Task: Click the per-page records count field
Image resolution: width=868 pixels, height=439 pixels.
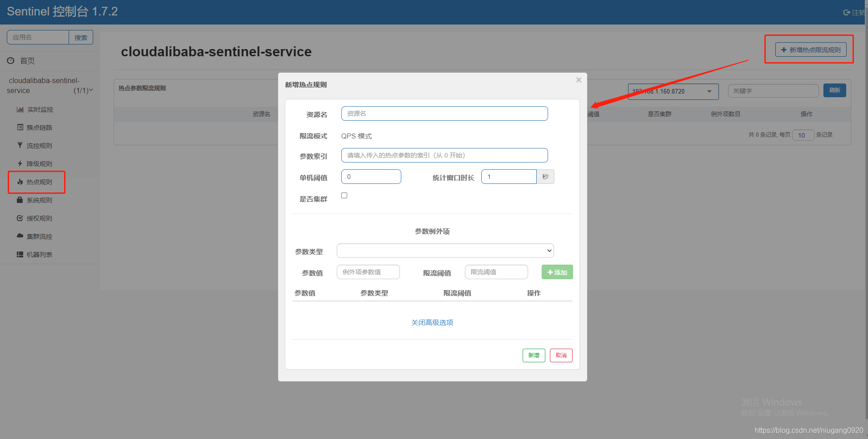Action: [803, 135]
